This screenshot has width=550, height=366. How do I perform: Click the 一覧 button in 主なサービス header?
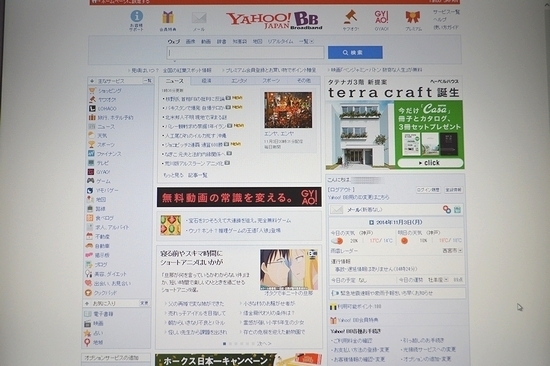pyautogui.click(x=148, y=81)
